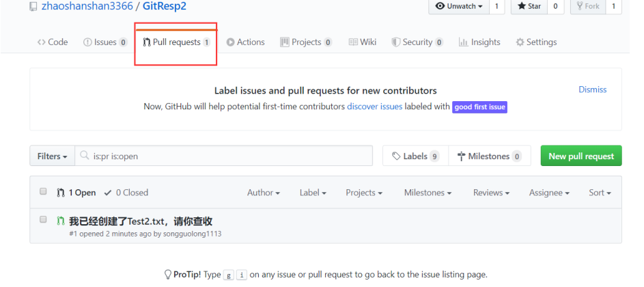Star the repository
Screen dimensions: 644x287
pos(529,6)
